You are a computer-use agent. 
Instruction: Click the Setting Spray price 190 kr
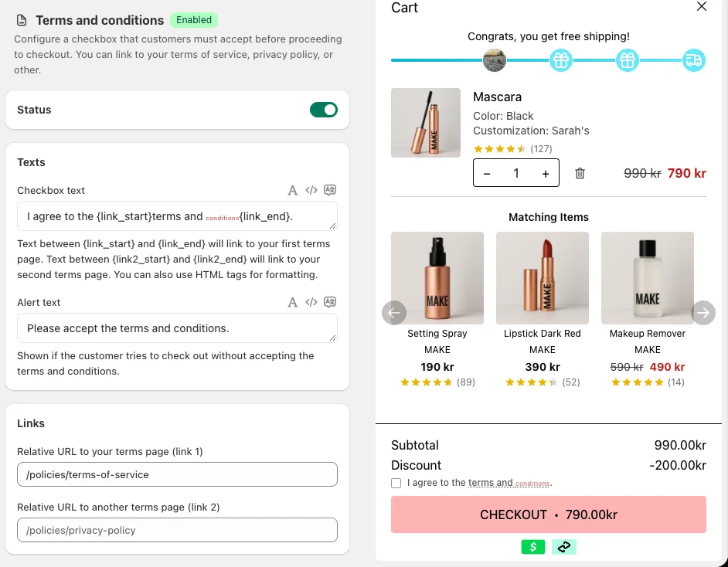[437, 367]
